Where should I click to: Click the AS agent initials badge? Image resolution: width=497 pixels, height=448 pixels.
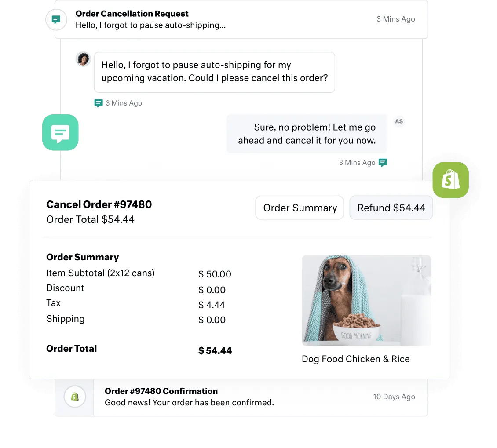pos(399,121)
